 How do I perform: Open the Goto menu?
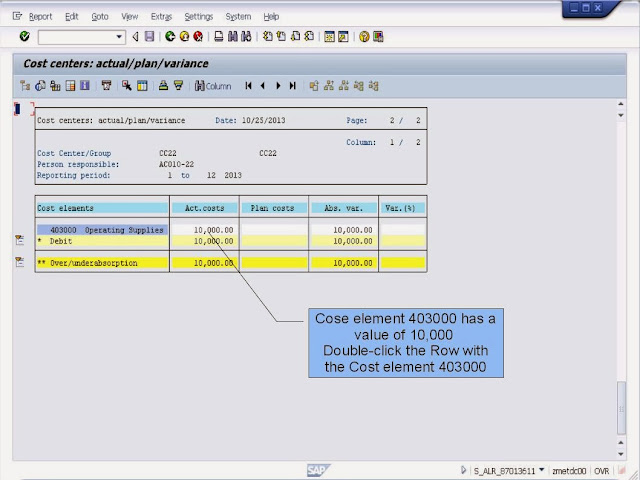[100, 17]
